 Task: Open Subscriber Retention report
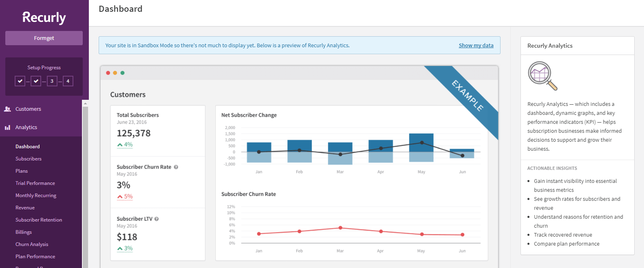click(39, 220)
